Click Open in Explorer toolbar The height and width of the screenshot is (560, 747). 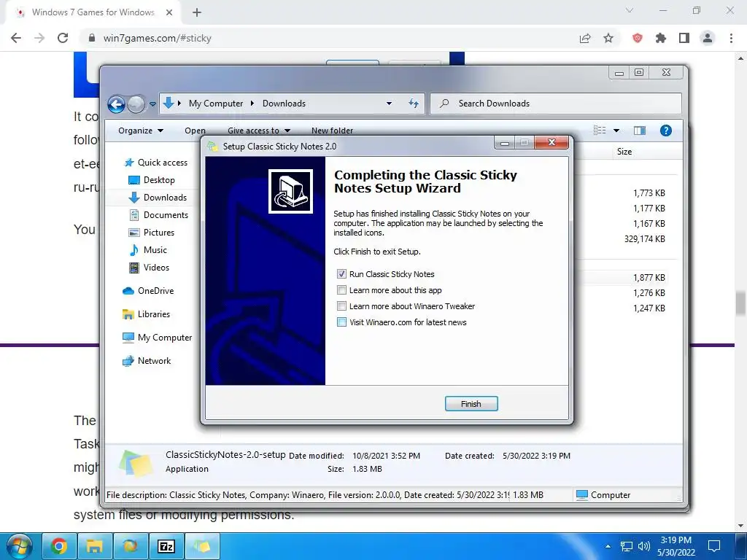click(195, 131)
